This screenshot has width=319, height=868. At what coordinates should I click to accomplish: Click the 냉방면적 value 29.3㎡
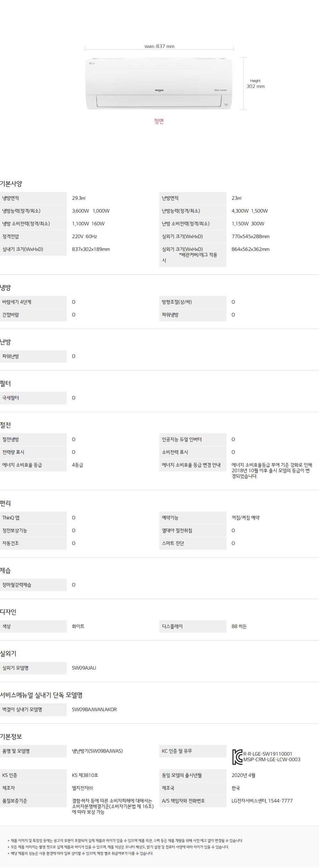[x=79, y=198]
